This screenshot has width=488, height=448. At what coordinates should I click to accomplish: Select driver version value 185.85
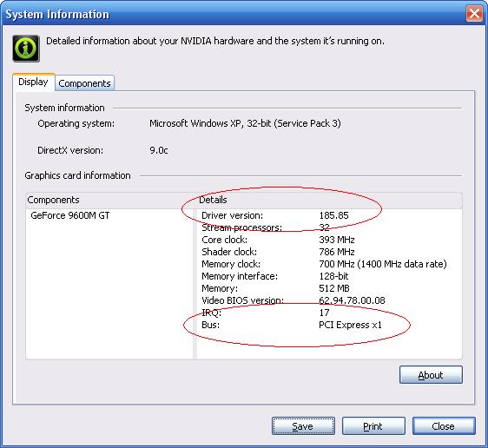coord(333,215)
